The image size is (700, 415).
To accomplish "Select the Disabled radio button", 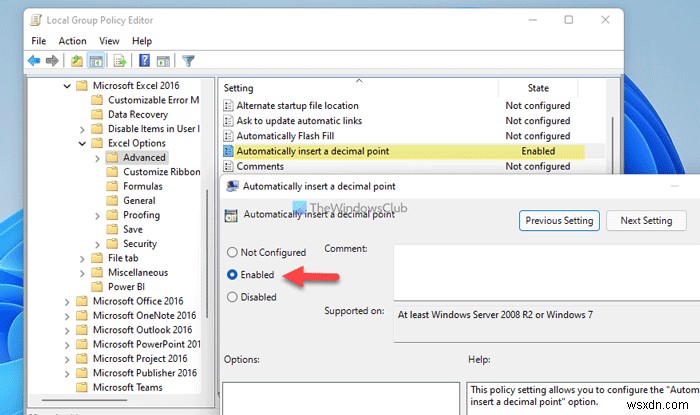I will click(x=232, y=297).
